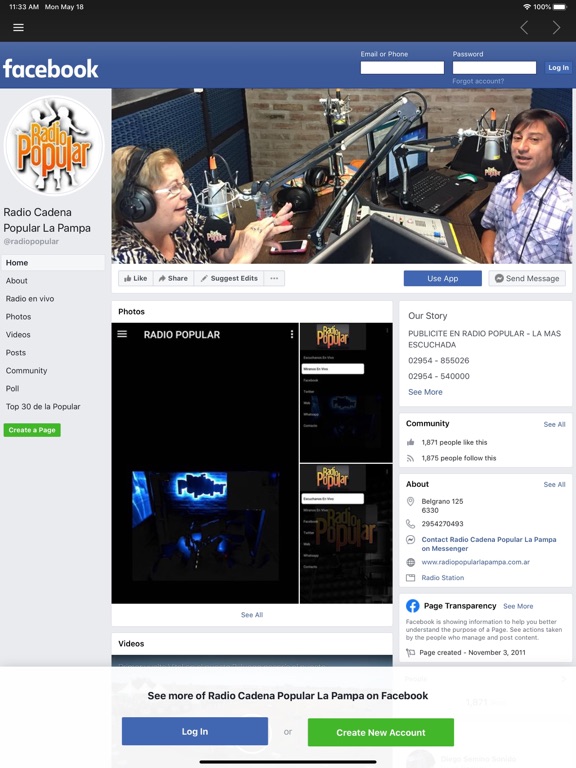Click the cover photo of the studio

pyautogui.click(x=341, y=176)
